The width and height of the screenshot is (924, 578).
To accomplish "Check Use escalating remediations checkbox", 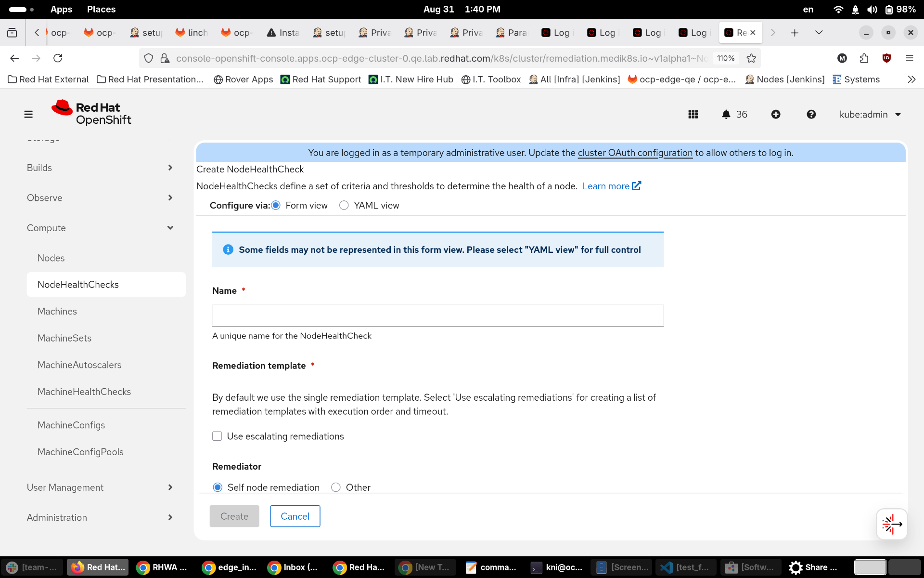I will (x=217, y=436).
